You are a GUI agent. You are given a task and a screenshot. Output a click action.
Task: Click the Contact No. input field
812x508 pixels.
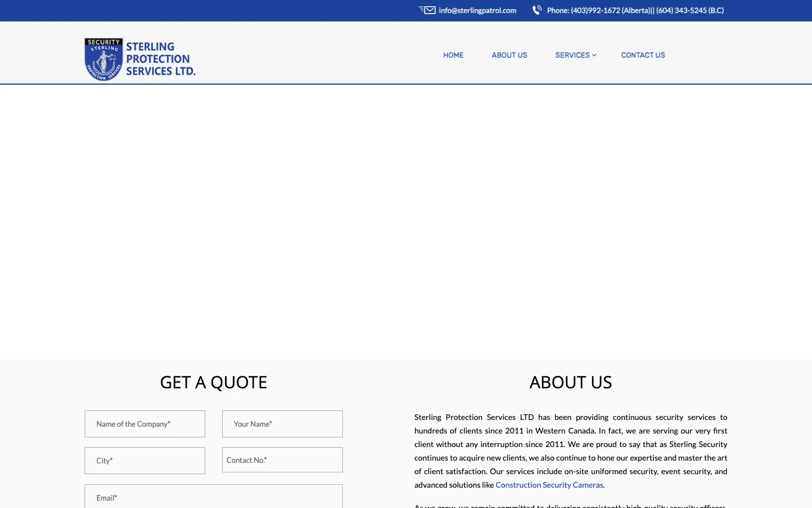283,460
